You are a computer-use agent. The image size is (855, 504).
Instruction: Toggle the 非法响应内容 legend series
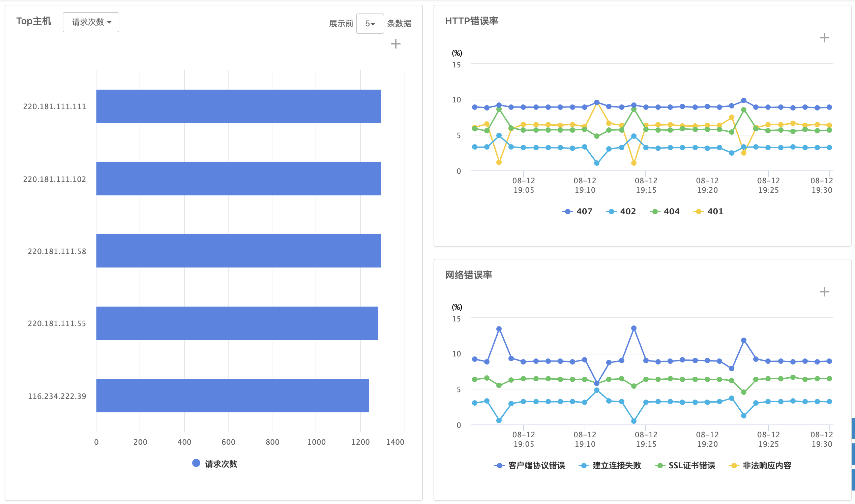click(760, 466)
